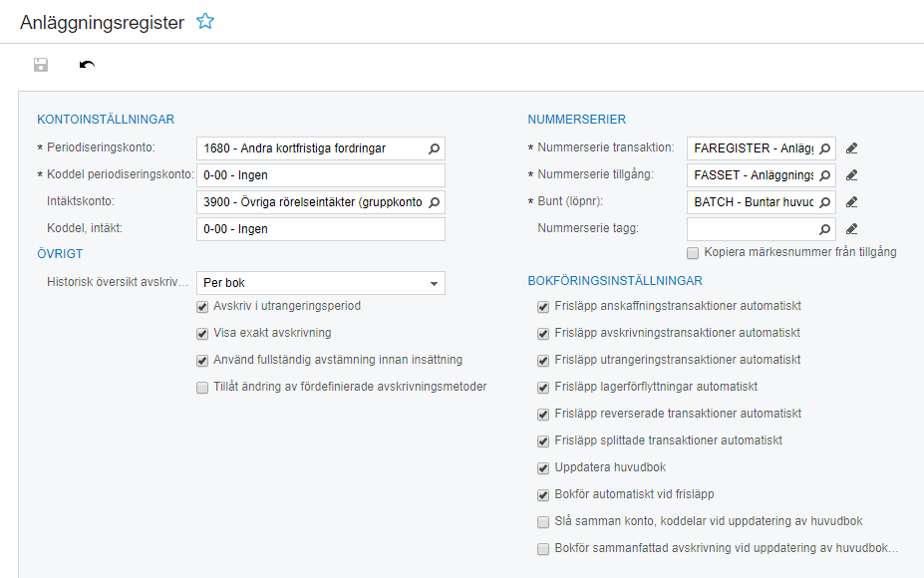Image resolution: width=924 pixels, height=578 pixels.
Task: Open lookup for Periodiseringskonto field
Action: [434, 148]
